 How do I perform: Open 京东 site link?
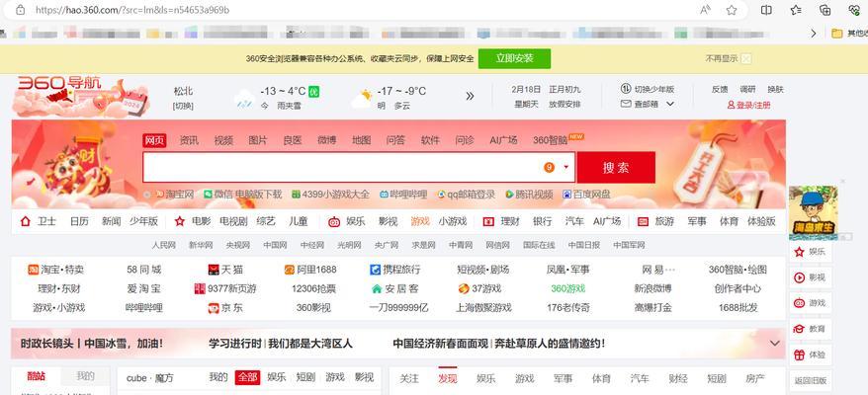pyautogui.click(x=225, y=307)
